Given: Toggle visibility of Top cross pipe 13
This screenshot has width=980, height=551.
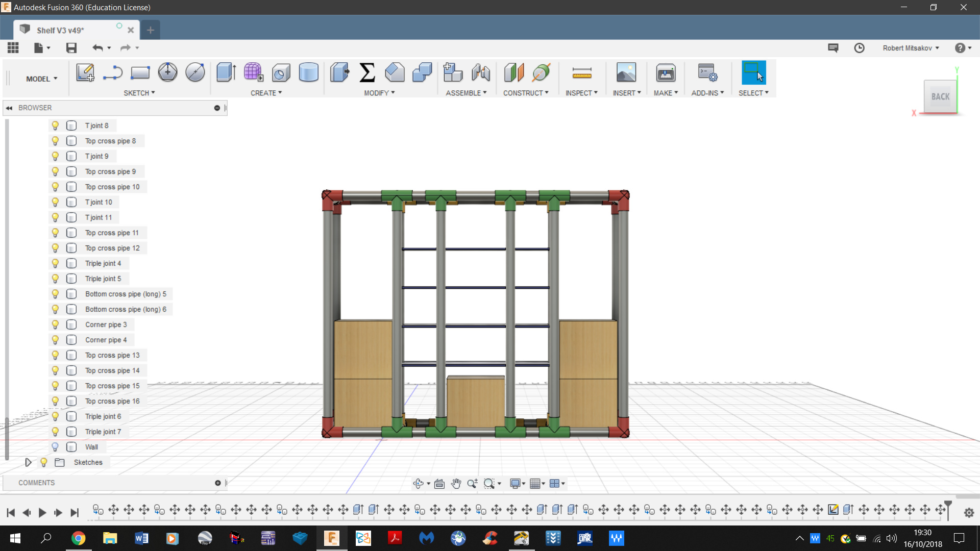Looking at the screenshot, I should (x=55, y=355).
